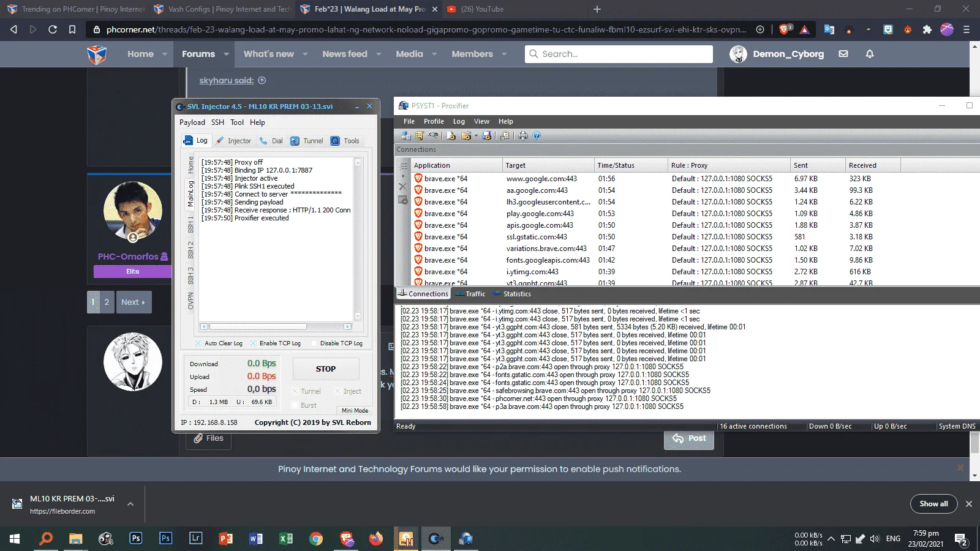Image resolution: width=980 pixels, height=551 pixels.
Task: Toggle Enable TCP Log checkbox
Action: tap(253, 343)
